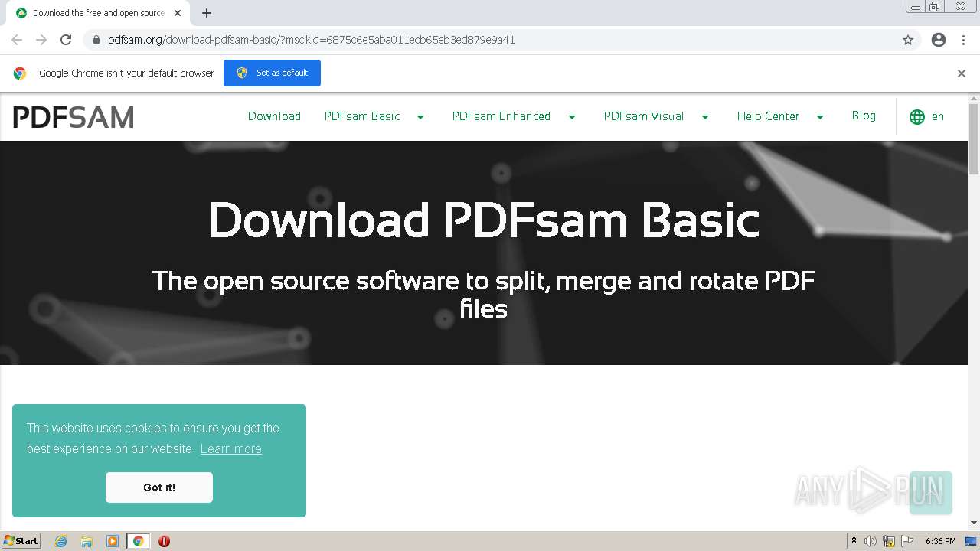Click the Chrome taskbar icon

coord(139,541)
